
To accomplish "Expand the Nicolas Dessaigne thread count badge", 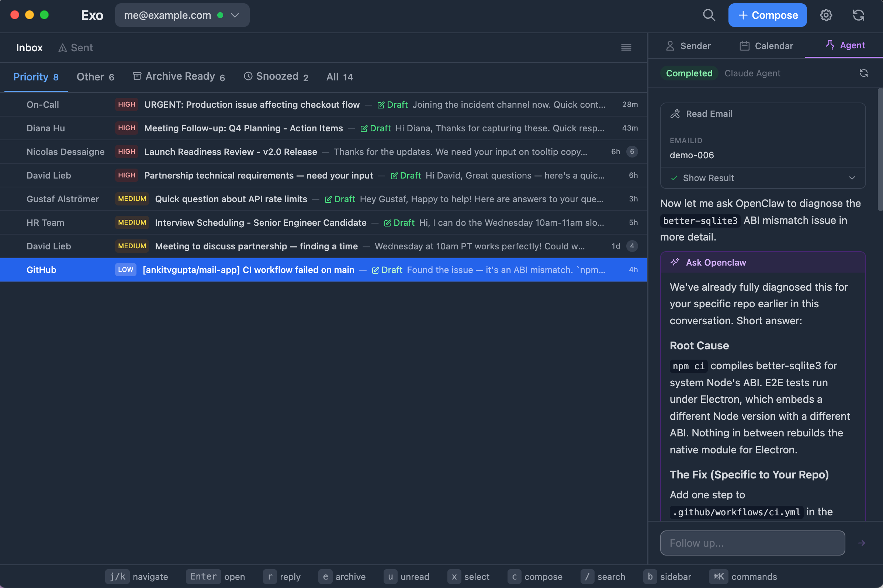I will coord(632,152).
